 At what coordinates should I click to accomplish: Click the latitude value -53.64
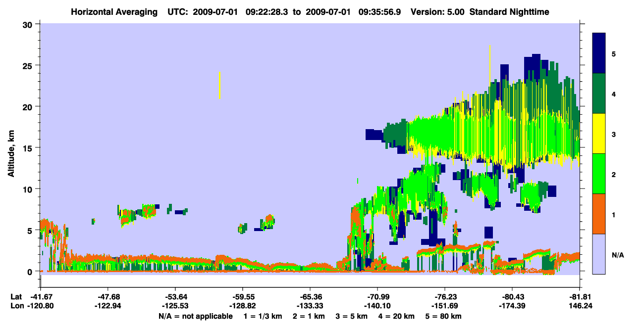point(175,297)
